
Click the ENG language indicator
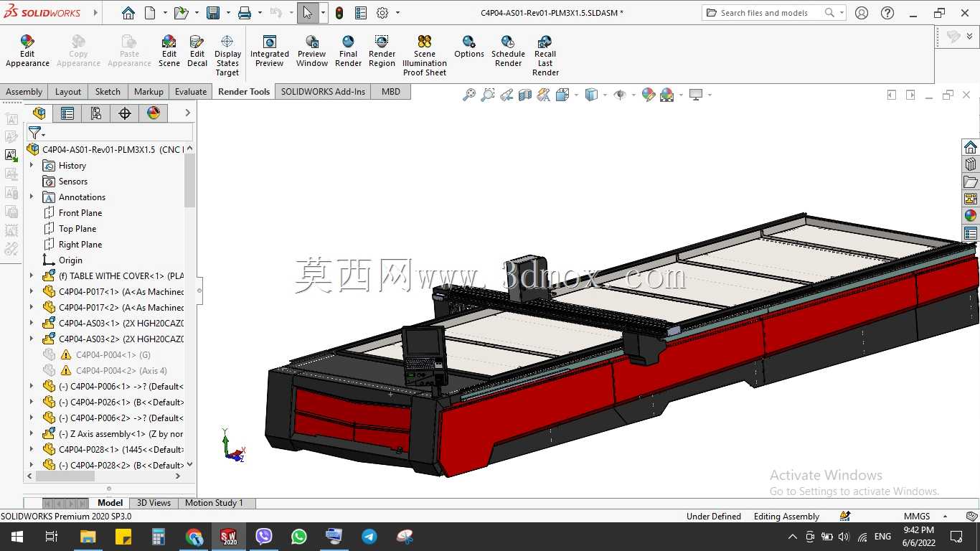click(882, 537)
